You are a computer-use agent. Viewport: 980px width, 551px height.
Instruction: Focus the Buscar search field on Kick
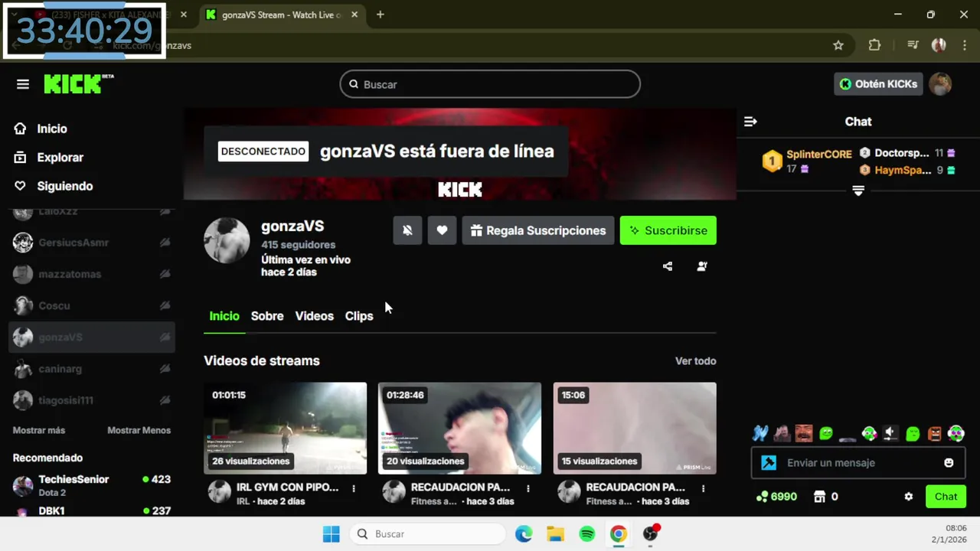pyautogui.click(x=490, y=84)
